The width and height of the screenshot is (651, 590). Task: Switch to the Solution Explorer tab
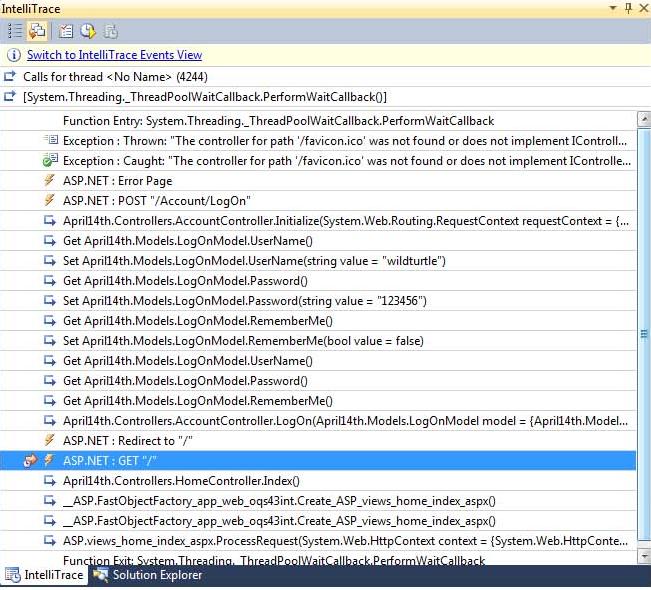coord(148,575)
